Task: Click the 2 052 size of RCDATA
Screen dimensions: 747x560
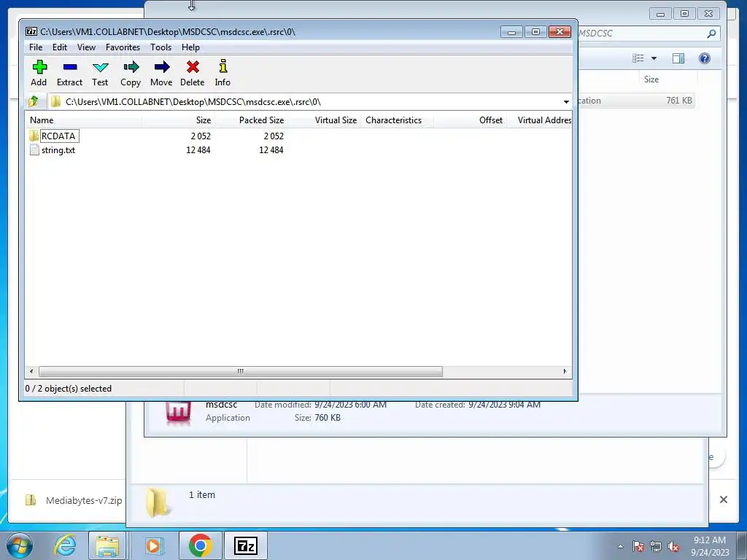Action: (x=201, y=136)
